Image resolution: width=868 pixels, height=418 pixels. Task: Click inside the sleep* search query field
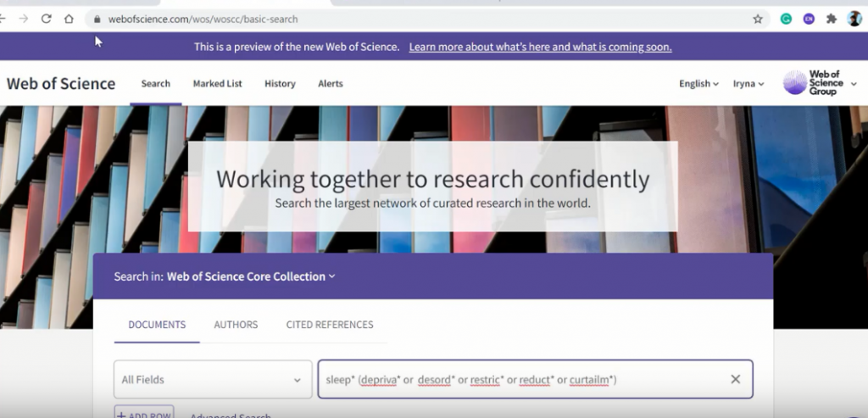(x=517, y=380)
